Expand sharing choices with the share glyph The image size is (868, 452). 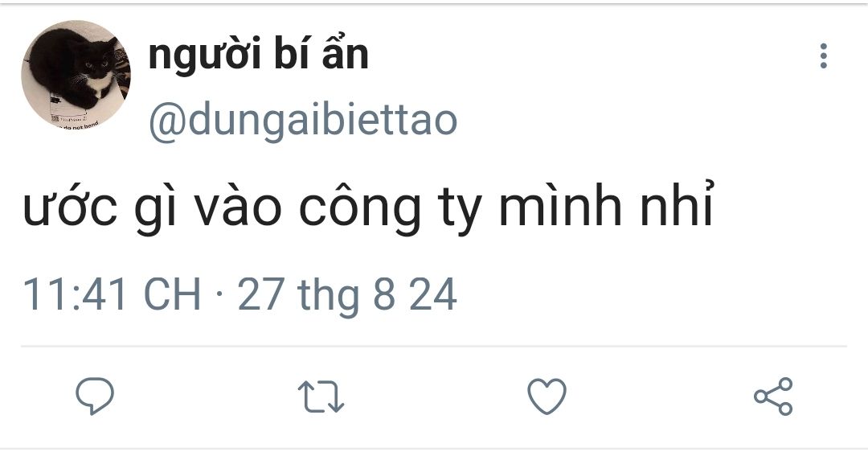[x=773, y=396]
